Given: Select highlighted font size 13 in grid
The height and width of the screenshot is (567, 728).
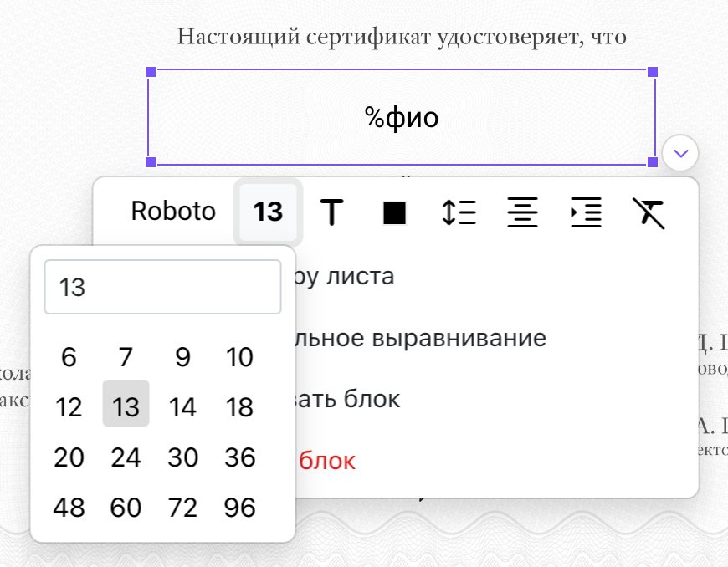Looking at the screenshot, I should coord(126,403).
